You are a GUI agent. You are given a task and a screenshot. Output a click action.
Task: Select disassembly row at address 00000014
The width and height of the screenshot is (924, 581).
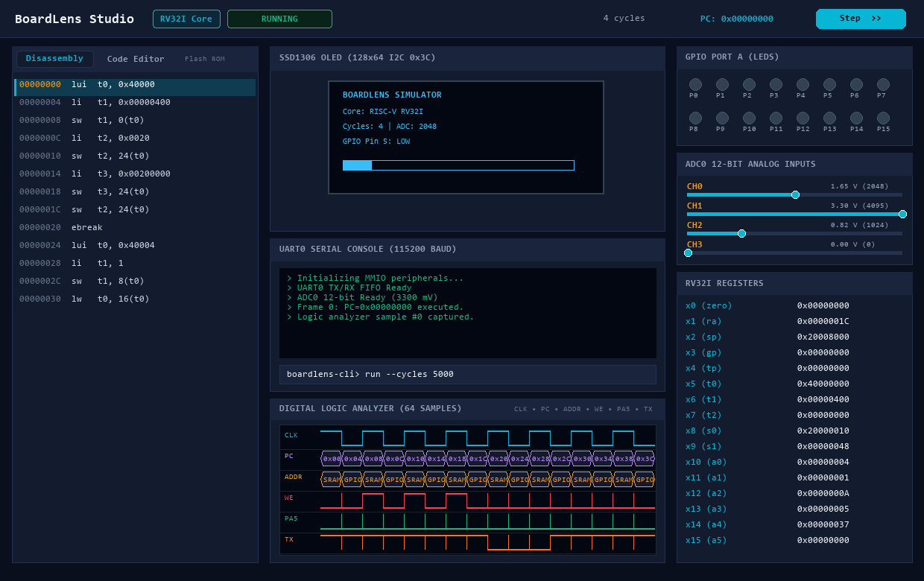point(135,174)
